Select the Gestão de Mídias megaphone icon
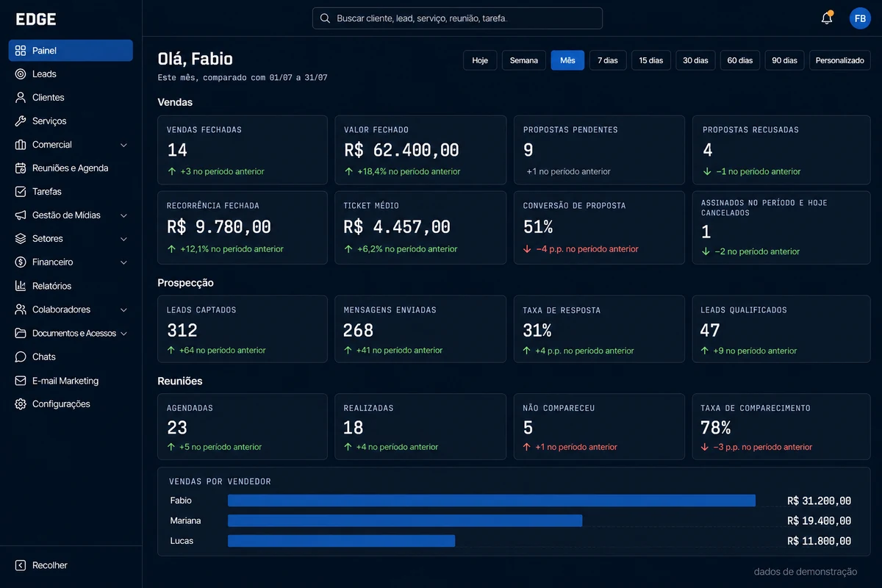This screenshot has width=882, height=588. coord(21,215)
